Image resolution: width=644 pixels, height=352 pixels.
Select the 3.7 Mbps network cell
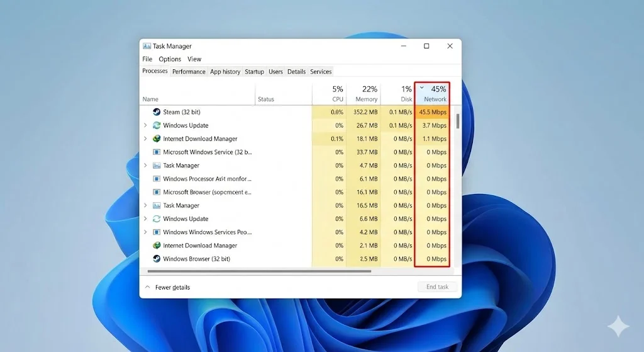tap(432, 125)
